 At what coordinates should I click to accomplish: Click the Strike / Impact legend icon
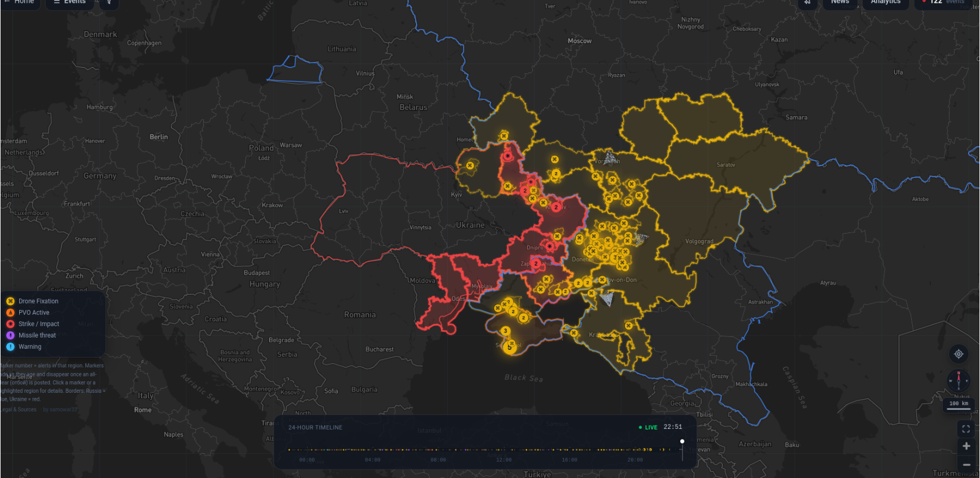coord(10,324)
